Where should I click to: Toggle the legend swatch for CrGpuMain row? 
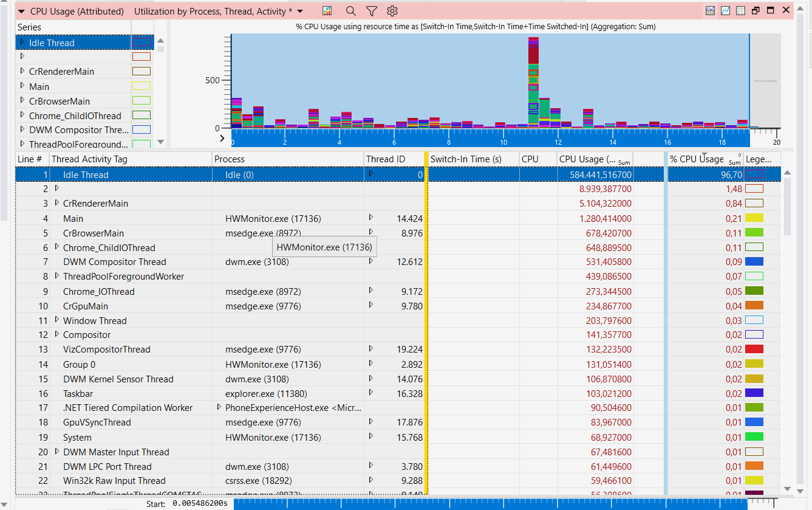pyautogui.click(x=754, y=305)
